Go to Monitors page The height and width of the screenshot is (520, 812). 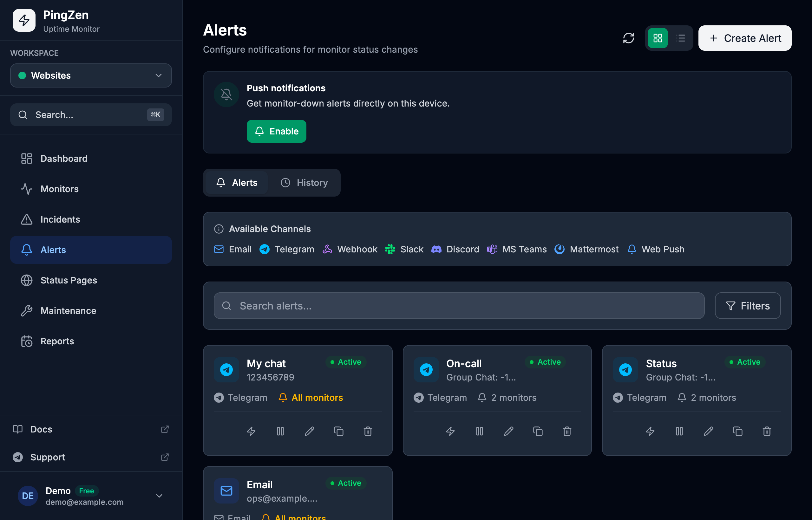click(91, 189)
